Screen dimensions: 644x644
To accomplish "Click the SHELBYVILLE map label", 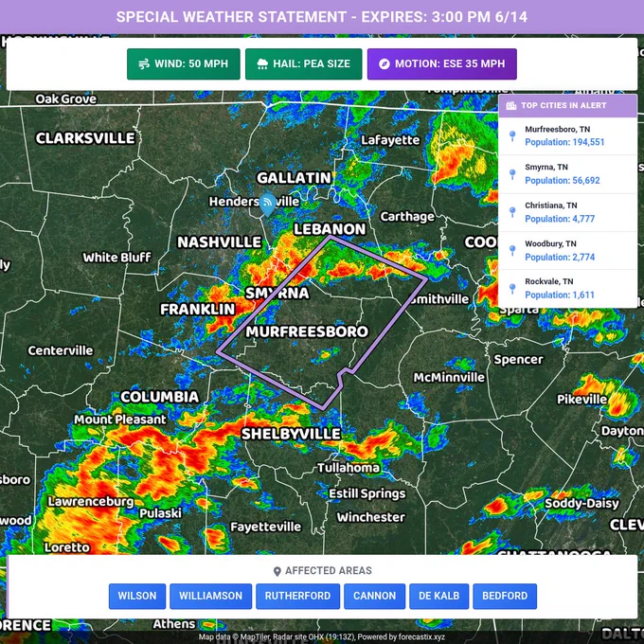I will [291, 434].
